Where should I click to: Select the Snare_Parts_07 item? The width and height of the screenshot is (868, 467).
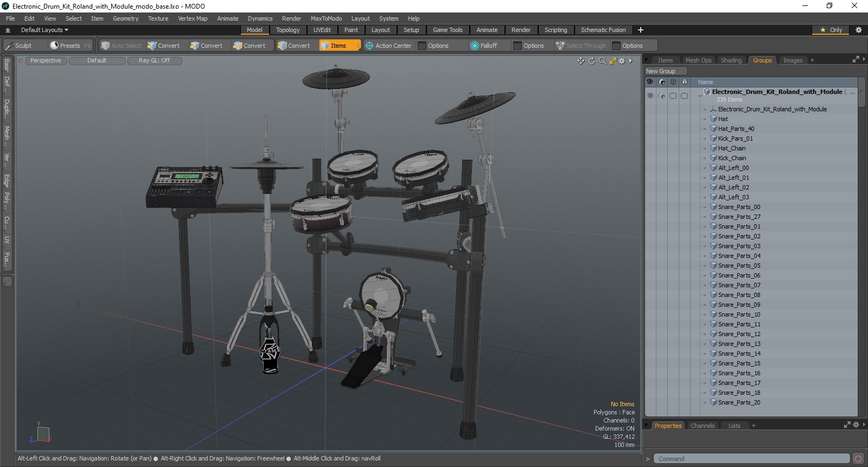[739, 285]
